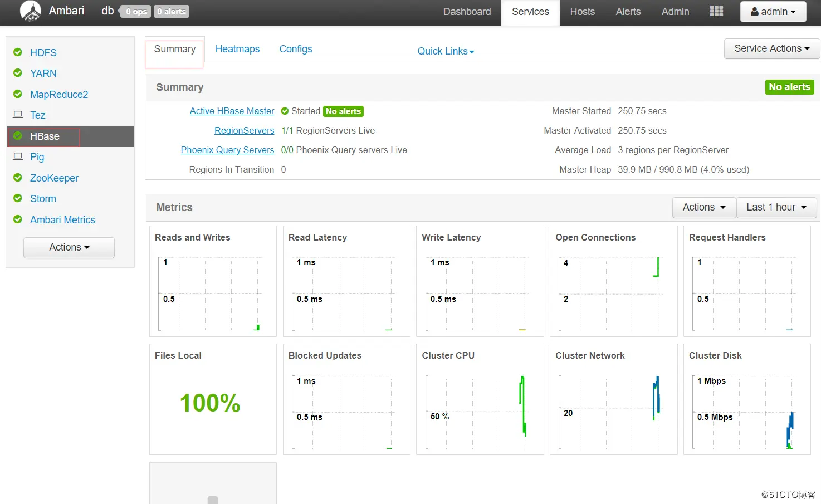Click the Ambari brand name
The height and width of the screenshot is (504, 821).
[66, 11]
